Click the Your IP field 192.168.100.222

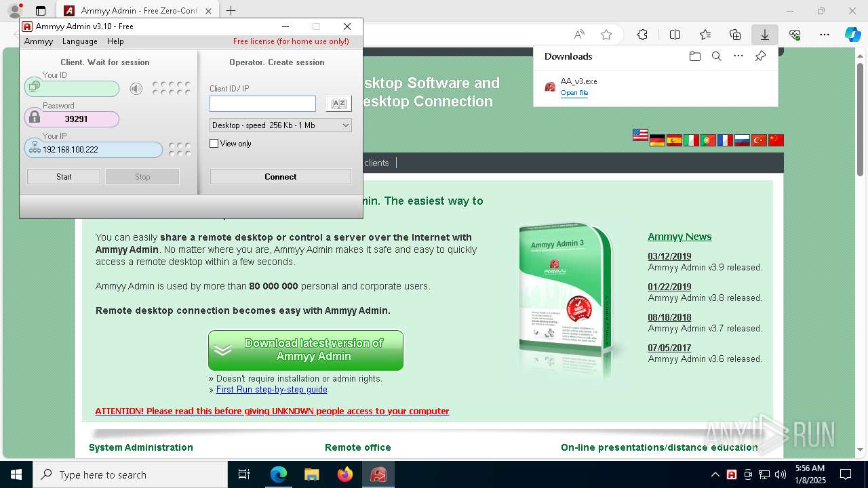(94, 150)
